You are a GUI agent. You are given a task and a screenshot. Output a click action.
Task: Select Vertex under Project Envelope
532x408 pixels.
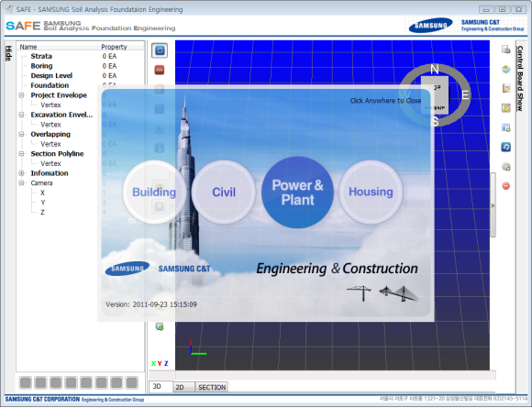click(x=50, y=105)
